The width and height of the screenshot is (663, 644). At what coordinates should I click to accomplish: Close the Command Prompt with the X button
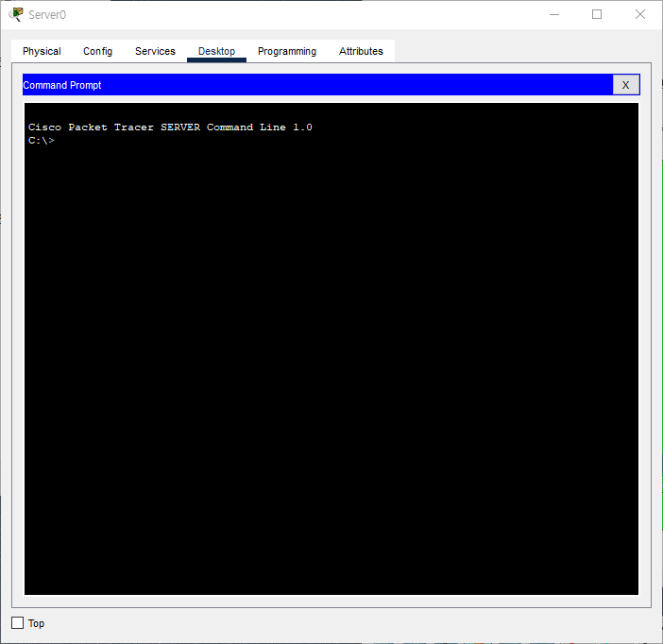[x=626, y=85]
